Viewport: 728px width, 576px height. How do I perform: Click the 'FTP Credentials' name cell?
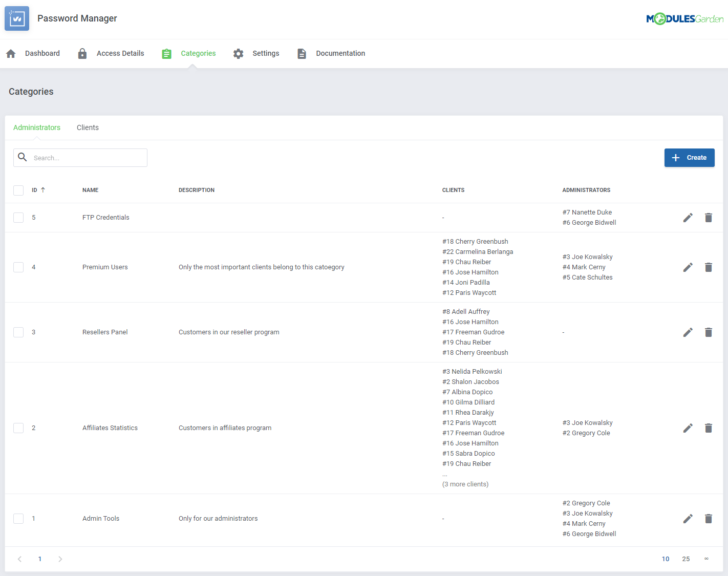106,218
